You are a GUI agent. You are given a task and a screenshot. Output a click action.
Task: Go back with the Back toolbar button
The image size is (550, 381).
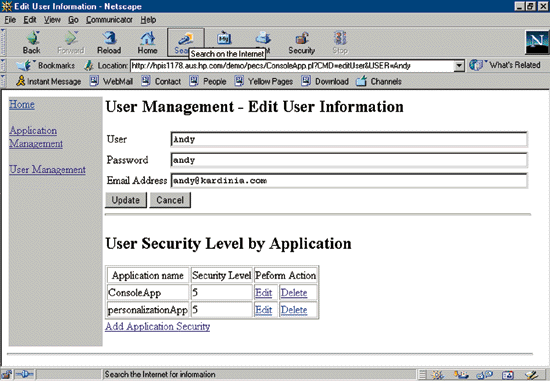(x=32, y=42)
